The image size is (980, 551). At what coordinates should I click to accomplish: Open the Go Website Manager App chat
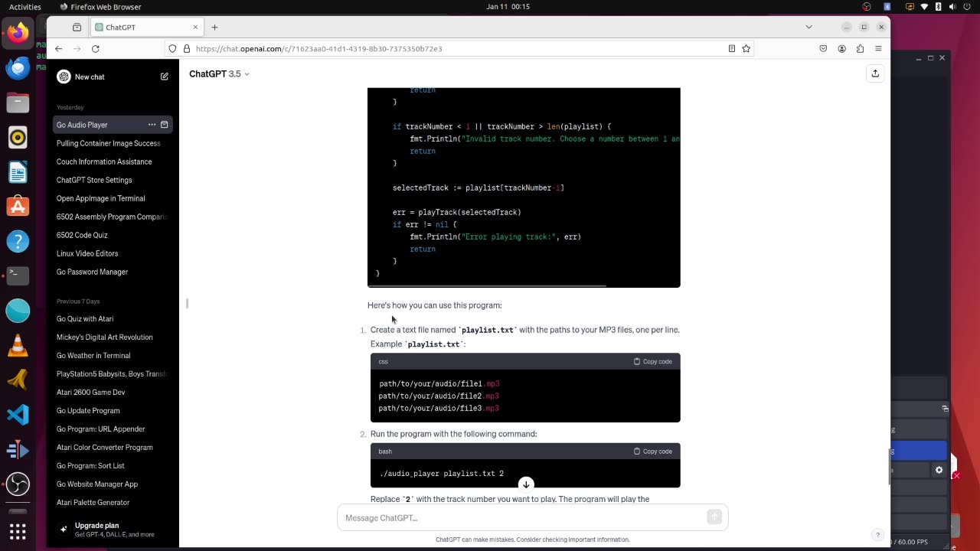[112, 484]
